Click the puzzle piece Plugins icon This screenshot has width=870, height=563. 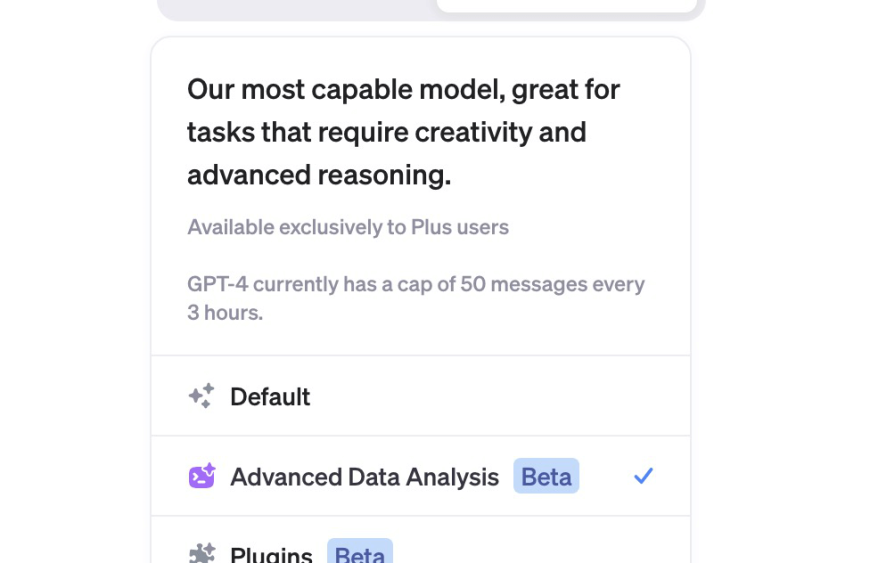pos(202,553)
